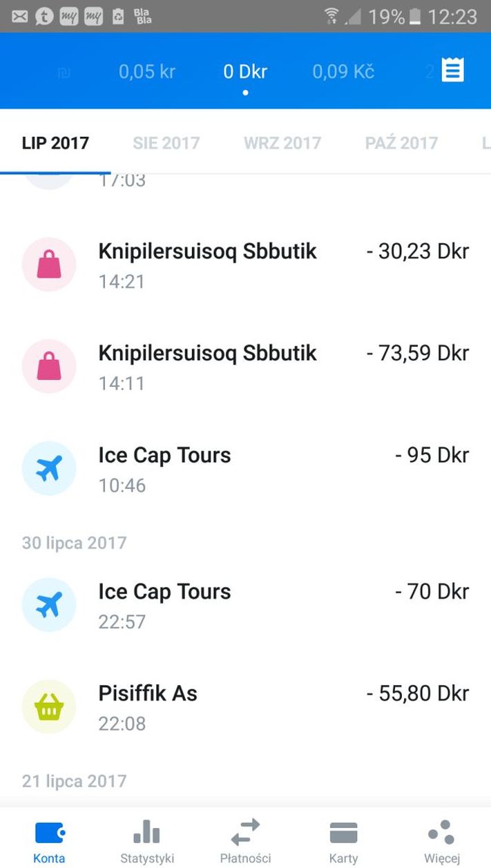
Task: Tap the grocery basket icon for Pisiffik As
Action: 49,706
